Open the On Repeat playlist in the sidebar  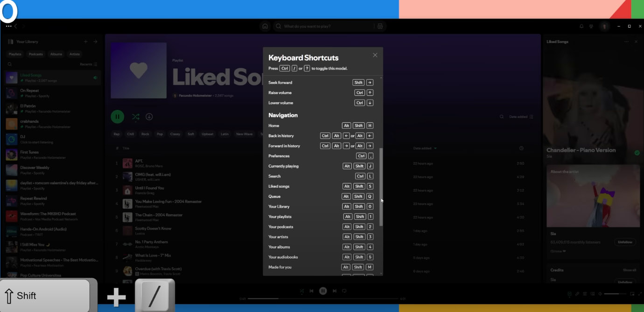click(53, 93)
